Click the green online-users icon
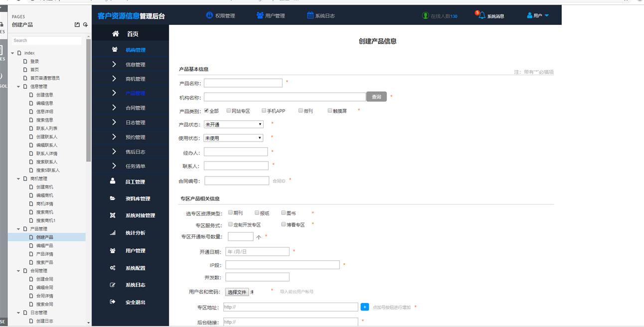This screenshot has width=644, height=327. (425, 15)
